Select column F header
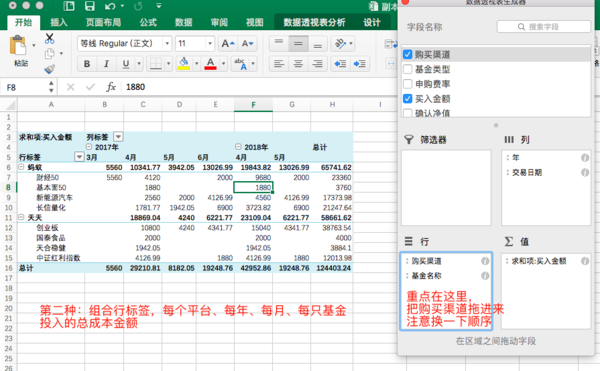Viewport: 600px width, 371px height. 253,104
